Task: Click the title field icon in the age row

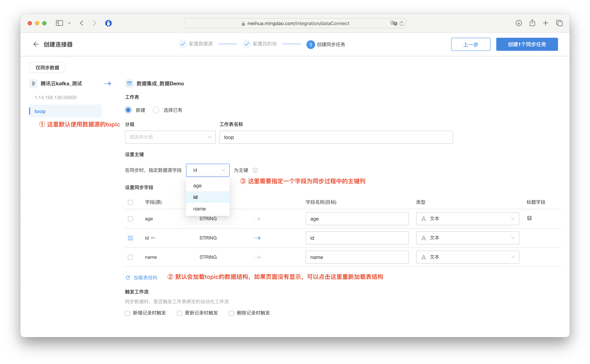Action: (x=529, y=218)
